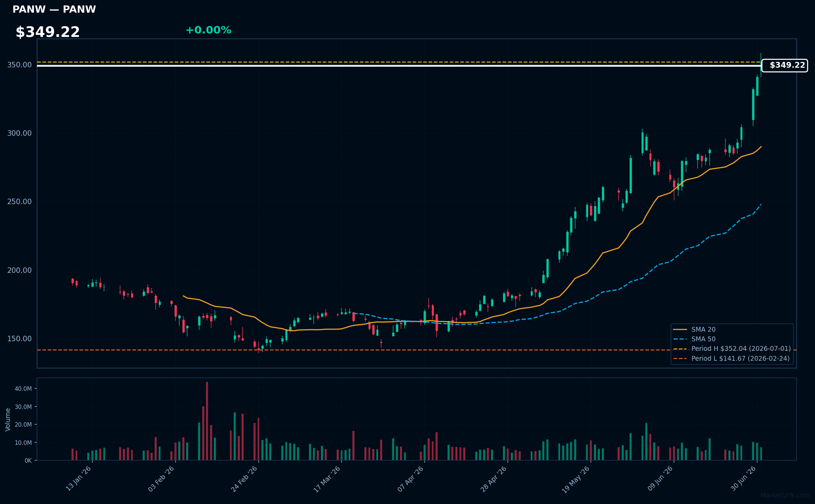This screenshot has height=504, width=815.
Task: Click the 10.0M volume axis label
Action: [x=23, y=443]
